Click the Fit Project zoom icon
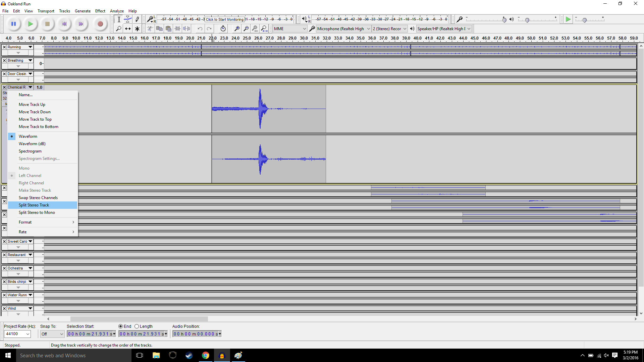 click(264, 28)
